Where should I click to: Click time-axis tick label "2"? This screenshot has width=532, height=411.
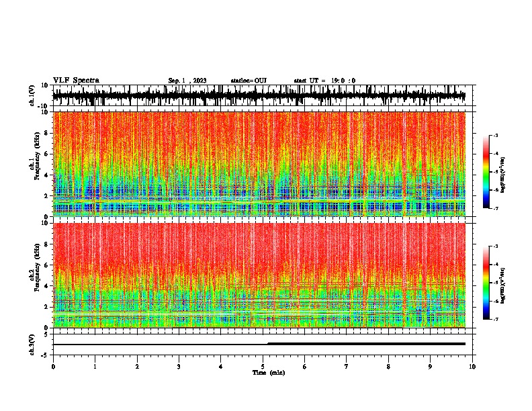click(x=137, y=367)
